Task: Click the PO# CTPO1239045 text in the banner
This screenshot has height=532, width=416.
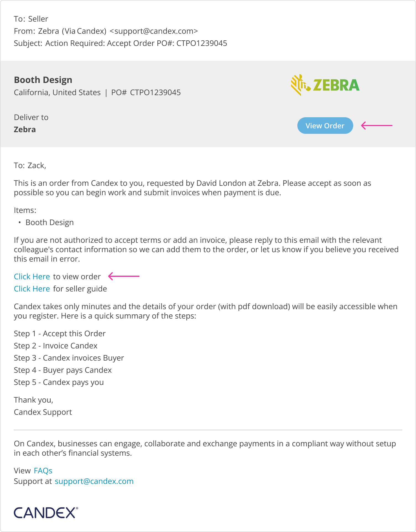Action: [x=146, y=92]
